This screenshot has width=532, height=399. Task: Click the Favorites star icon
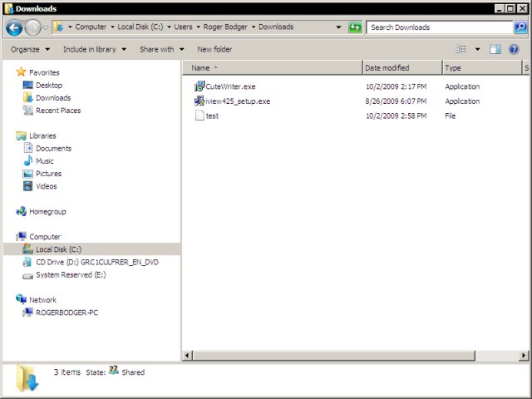[21, 71]
